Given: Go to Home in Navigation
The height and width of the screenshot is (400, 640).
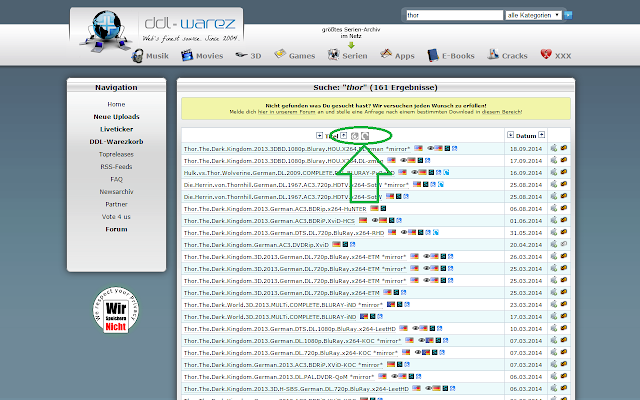Looking at the screenshot, I should click(x=116, y=104).
